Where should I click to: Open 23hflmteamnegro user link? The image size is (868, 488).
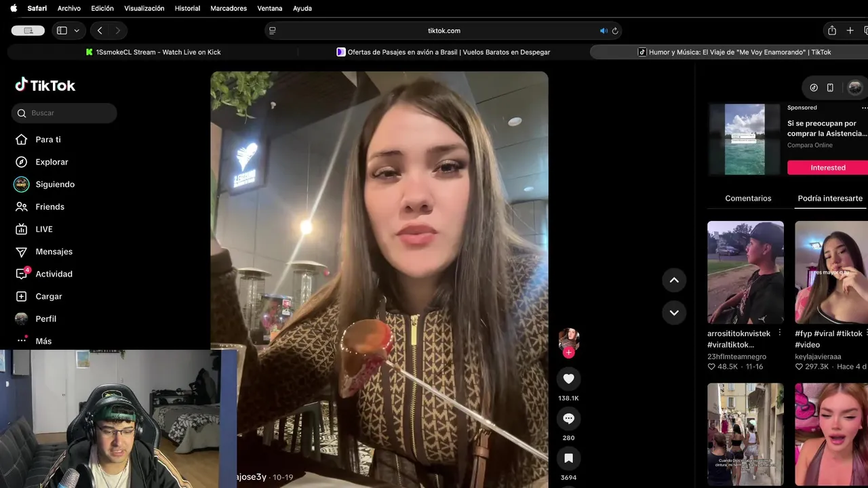coord(736,357)
